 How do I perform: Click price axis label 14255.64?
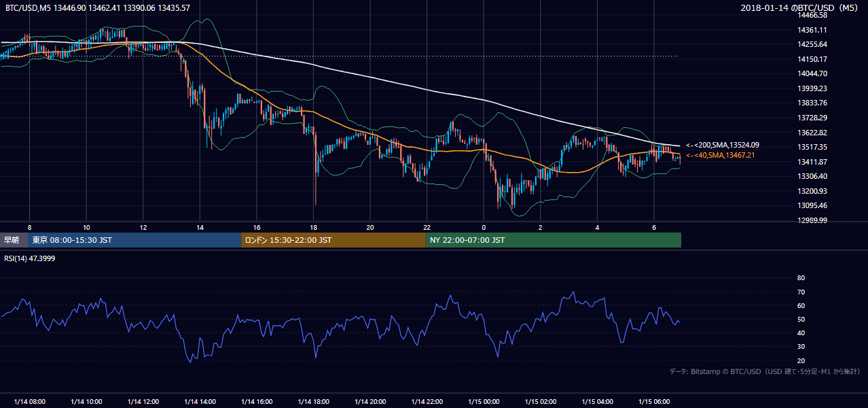coord(813,44)
